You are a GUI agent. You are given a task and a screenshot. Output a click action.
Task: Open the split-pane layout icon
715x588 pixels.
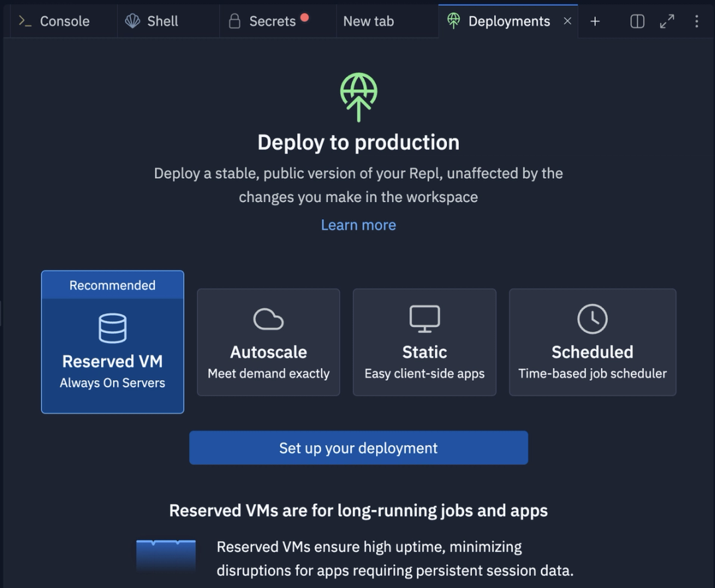tap(637, 21)
